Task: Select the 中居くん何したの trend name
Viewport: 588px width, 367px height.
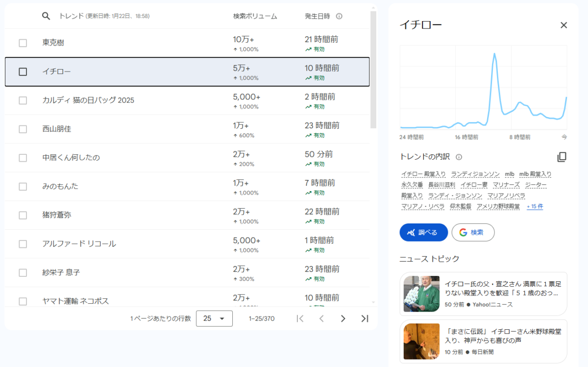Action: tap(71, 158)
